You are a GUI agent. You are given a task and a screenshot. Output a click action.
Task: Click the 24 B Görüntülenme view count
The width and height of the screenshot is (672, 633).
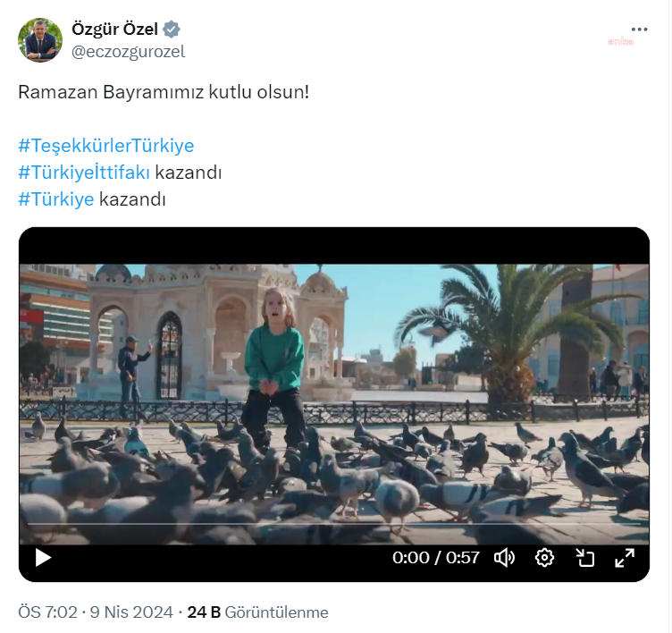click(x=257, y=612)
